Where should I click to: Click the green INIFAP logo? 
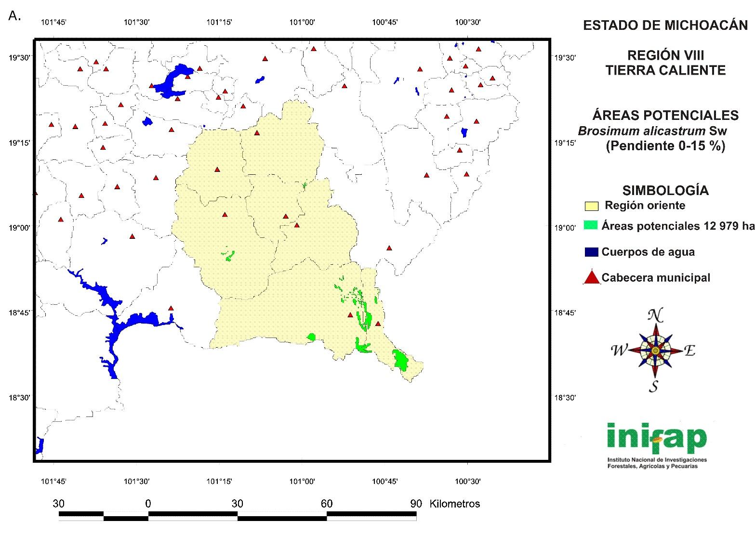pyautogui.click(x=656, y=437)
